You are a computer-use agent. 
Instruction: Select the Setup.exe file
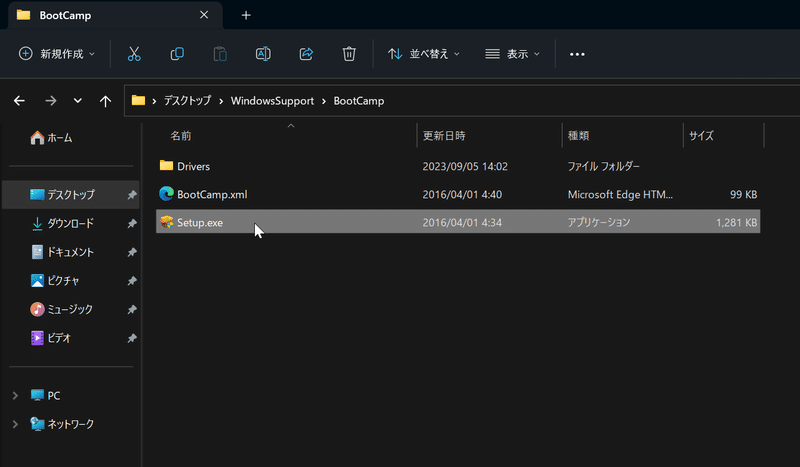click(x=458, y=222)
